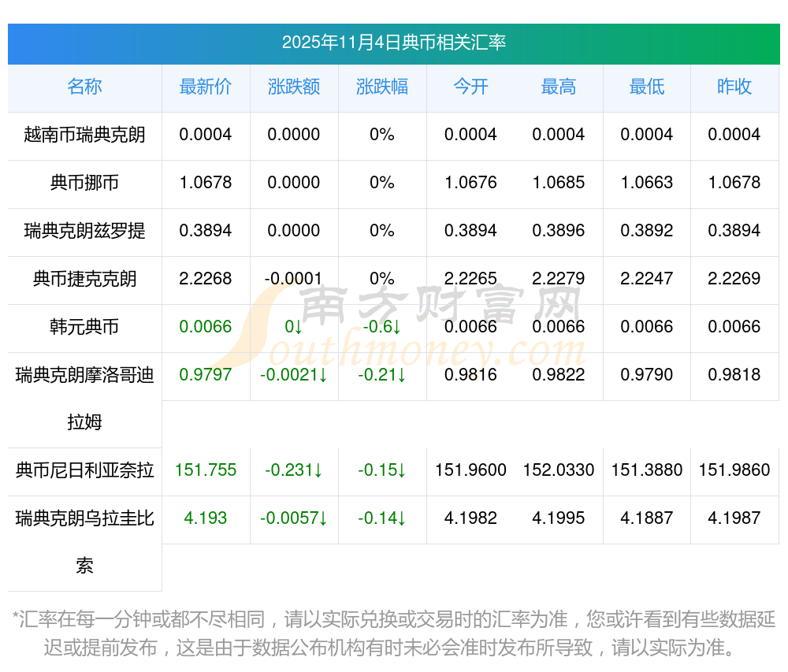Screen dimensions: 788x672
Task: Click green latest price 0.0066
Action: (206, 326)
